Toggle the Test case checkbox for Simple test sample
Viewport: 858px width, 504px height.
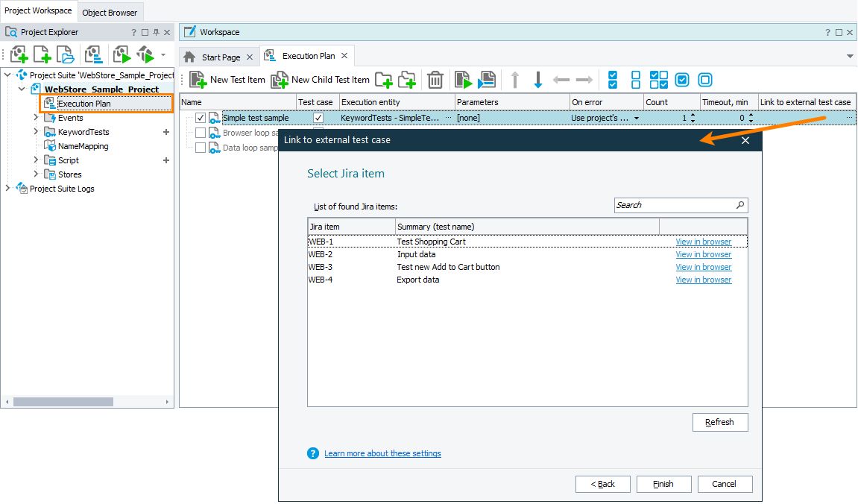pos(318,117)
